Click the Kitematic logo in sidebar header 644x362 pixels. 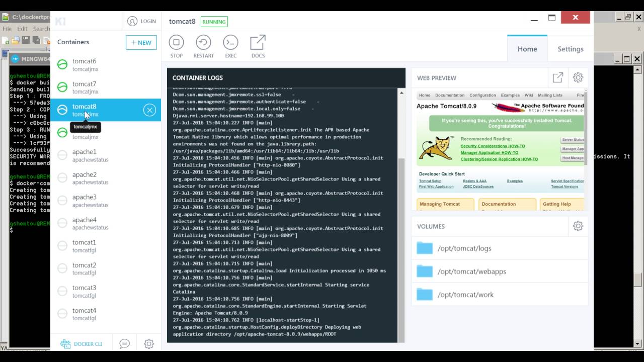tap(60, 21)
